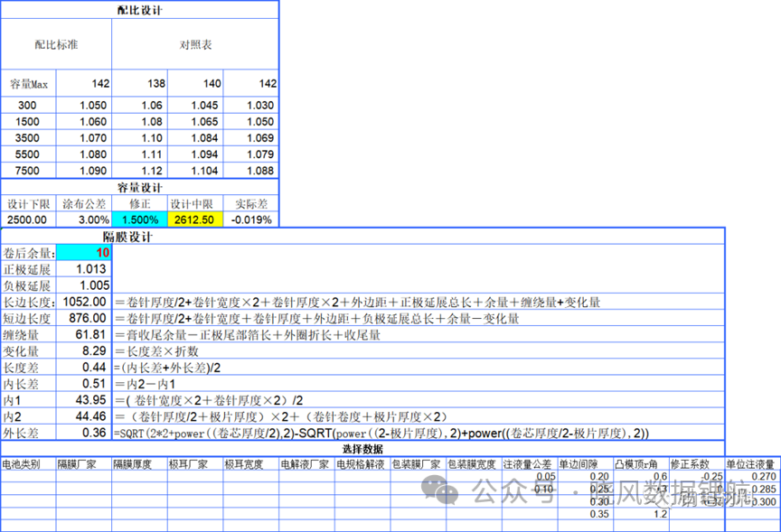
Task: Click the 电解液厂家 column header
Action: (x=306, y=464)
